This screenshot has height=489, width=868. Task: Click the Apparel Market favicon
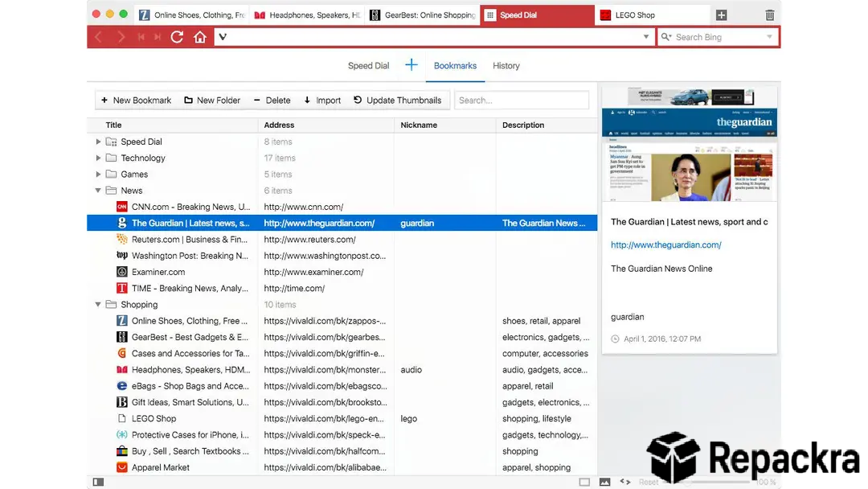point(122,467)
